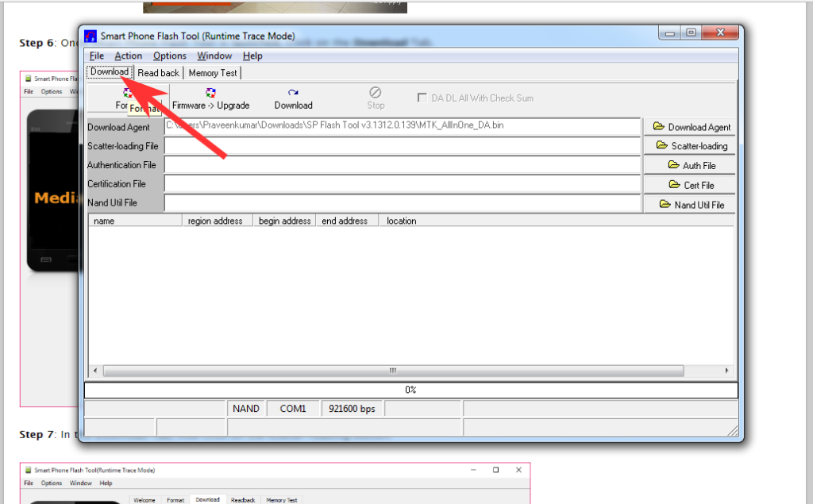Open the Options menu in Flash Tool
The width and height of the screenshot is (813, 504).
pyautogui.click(x=170, y=56)
